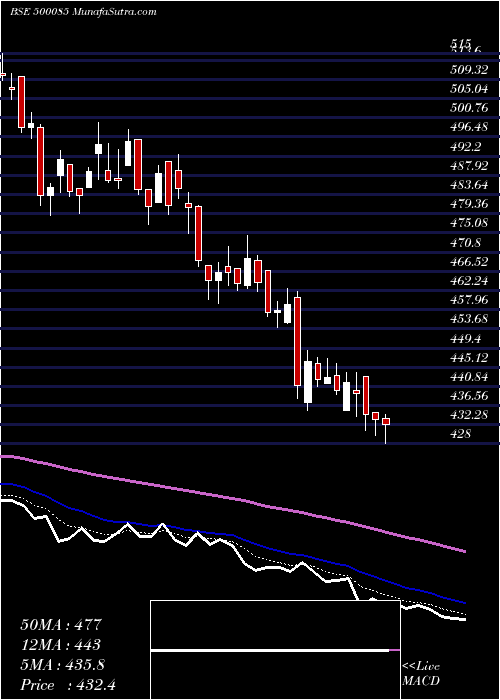This screenshot has width=500, height=700.
Task: Click the <<Live MACD label
Action: [x=421, y=674]
